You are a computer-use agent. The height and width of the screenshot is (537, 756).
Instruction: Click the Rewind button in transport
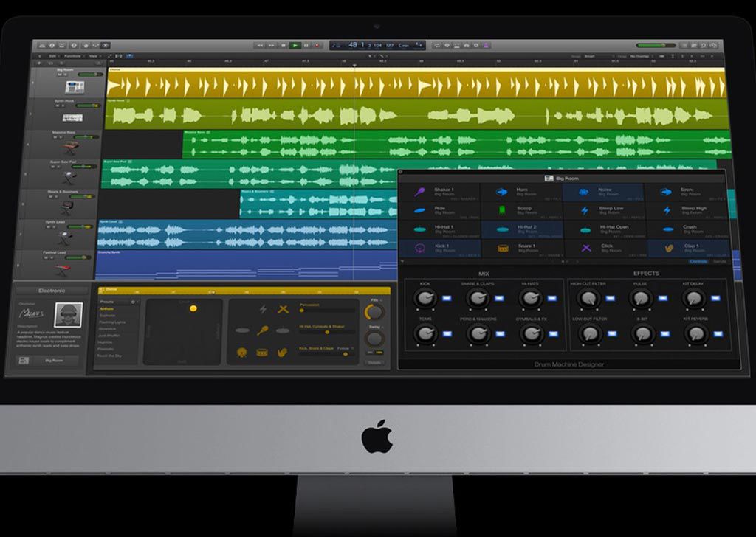coord(260,45)
